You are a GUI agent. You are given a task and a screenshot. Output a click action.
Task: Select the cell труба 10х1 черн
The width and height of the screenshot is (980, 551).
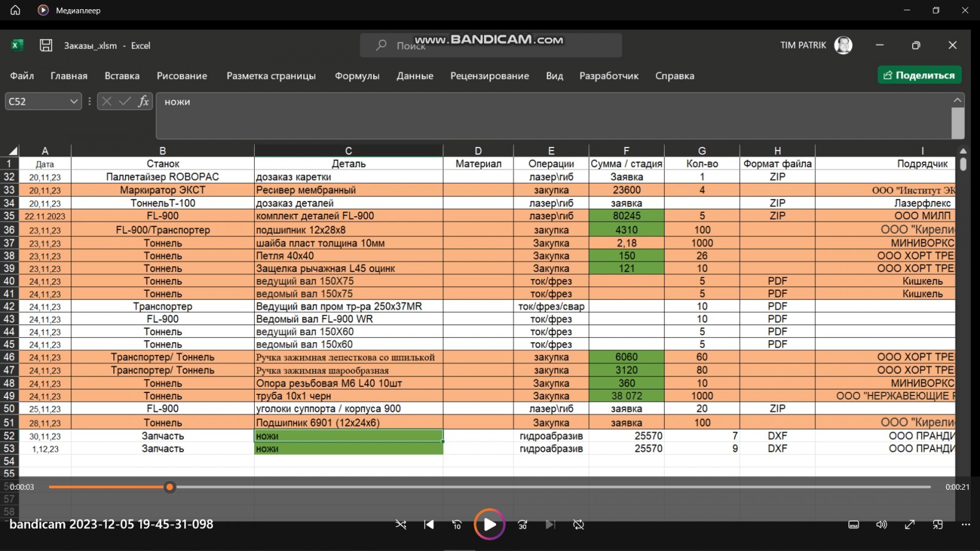click(349, 396)
